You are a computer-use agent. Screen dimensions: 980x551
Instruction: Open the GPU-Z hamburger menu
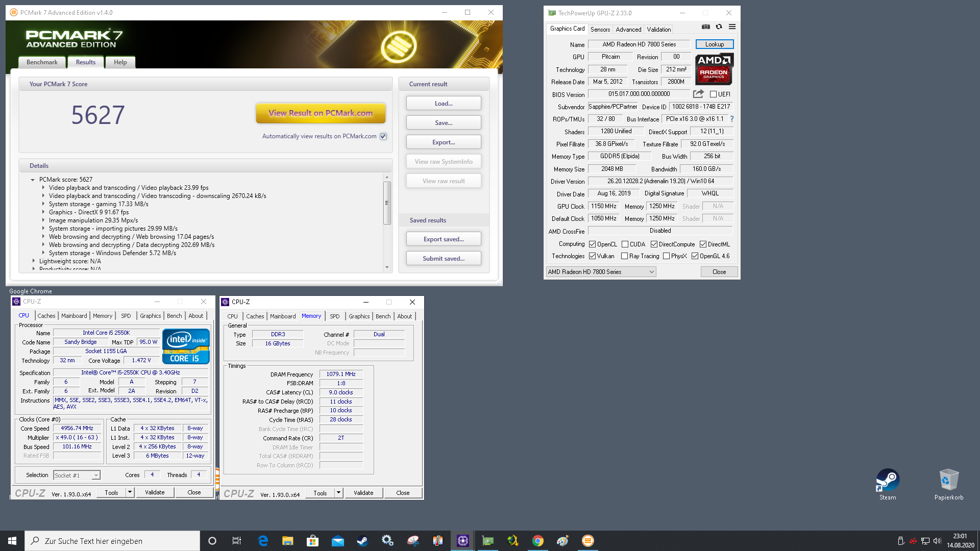point(732,27)
